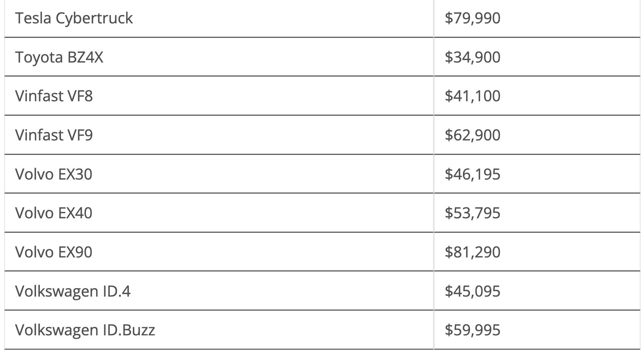644x353 pixels.
Task: Click the Vinfast VF9 row label
Action: coord(54,135)
